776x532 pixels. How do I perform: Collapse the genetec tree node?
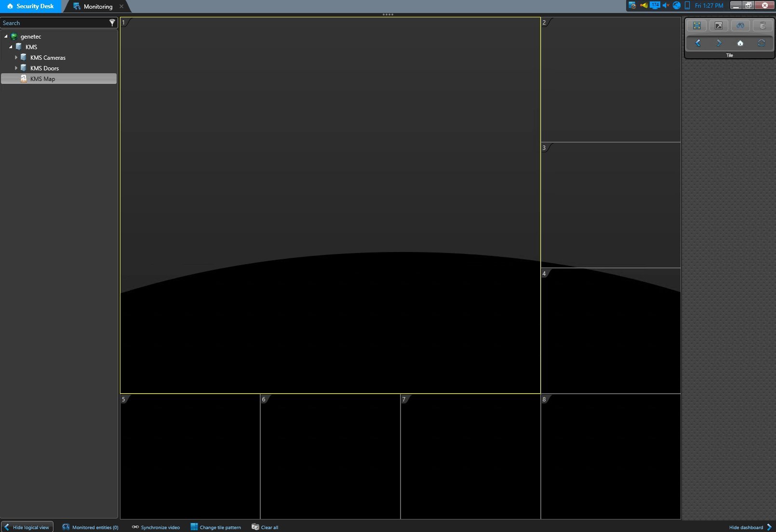click(6, 36)
